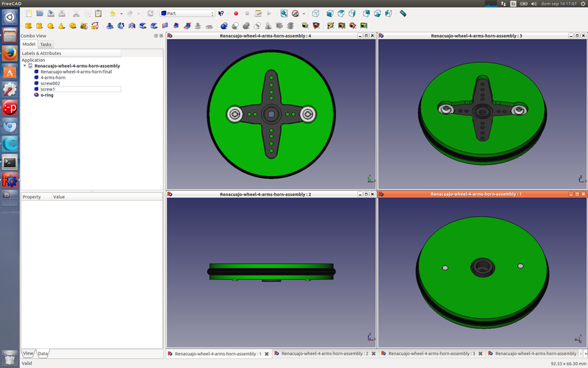
Task: Select the Measure distance ruler tool
Action: coord(403,13)
